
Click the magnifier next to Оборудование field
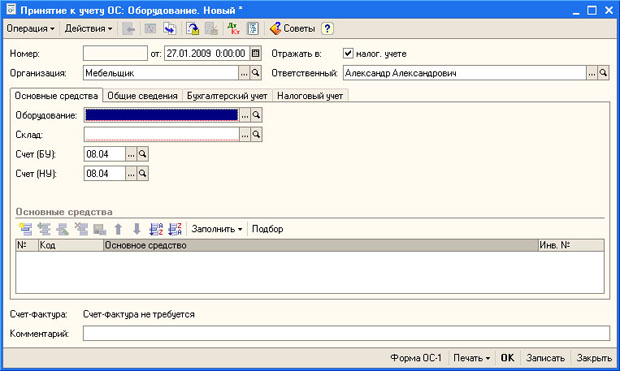click(256, 115)
